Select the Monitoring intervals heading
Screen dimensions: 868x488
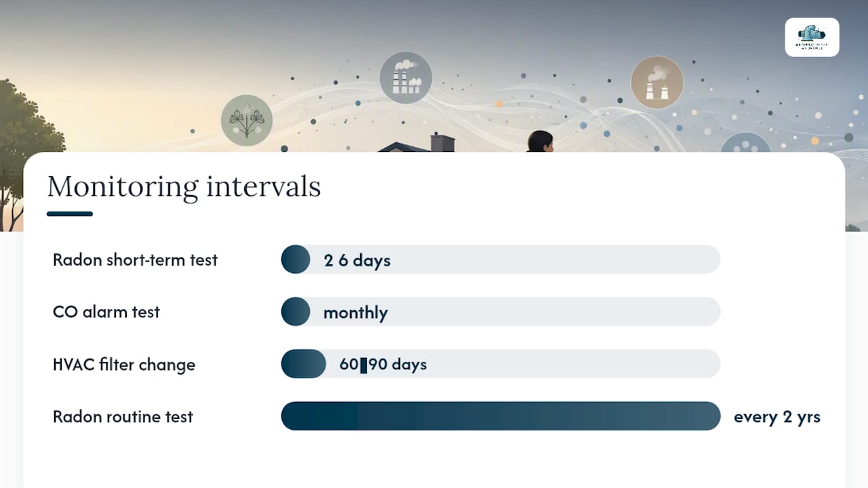click(x=184, y=186)
